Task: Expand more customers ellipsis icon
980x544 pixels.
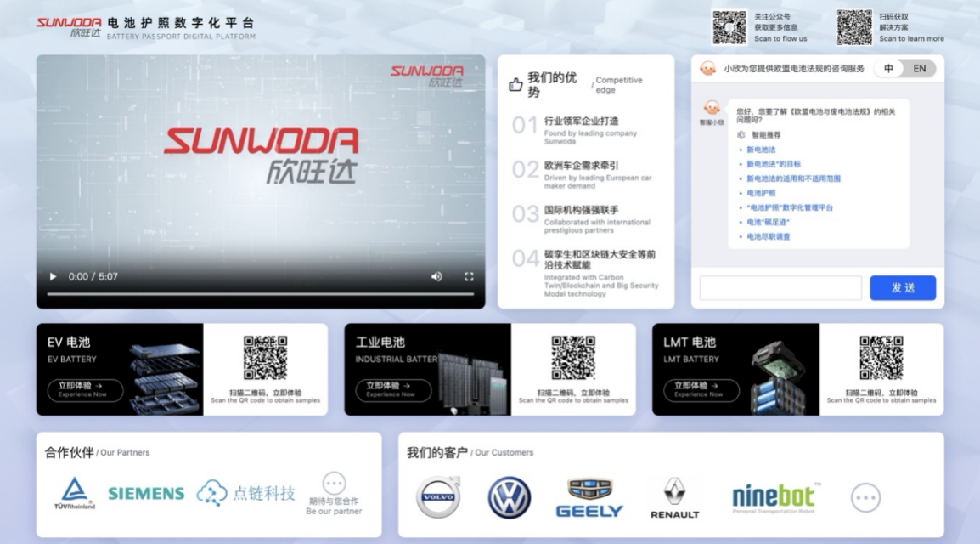Action: tap(865, 497)
